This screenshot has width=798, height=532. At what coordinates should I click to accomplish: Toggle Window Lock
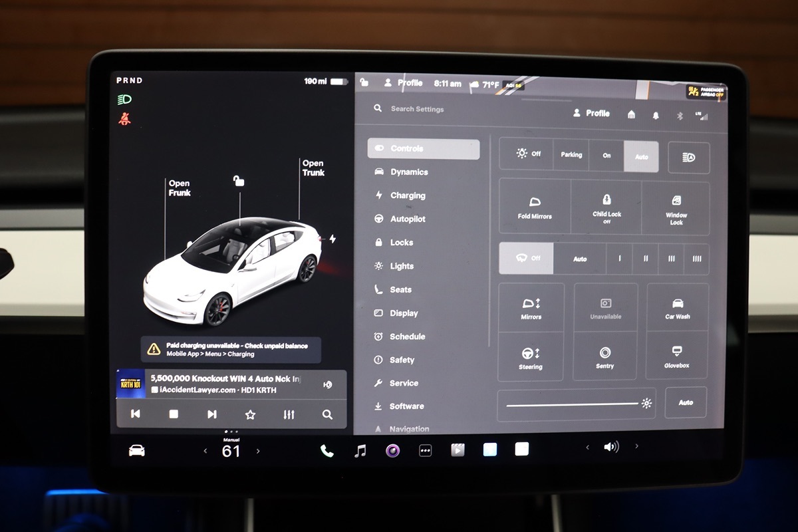(x=676, y=206)
